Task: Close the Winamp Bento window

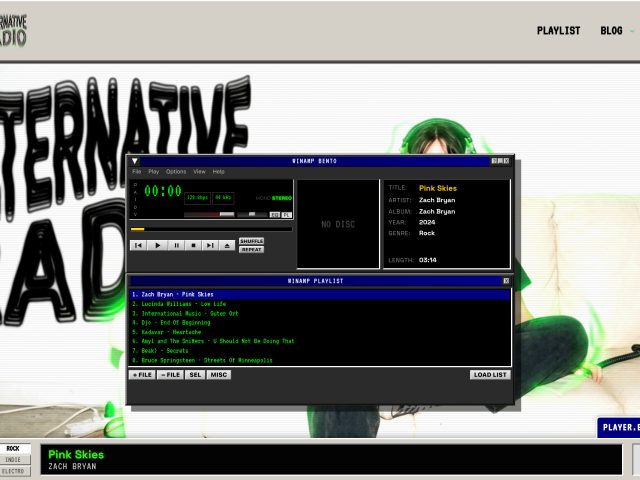Action: [507, 161]
